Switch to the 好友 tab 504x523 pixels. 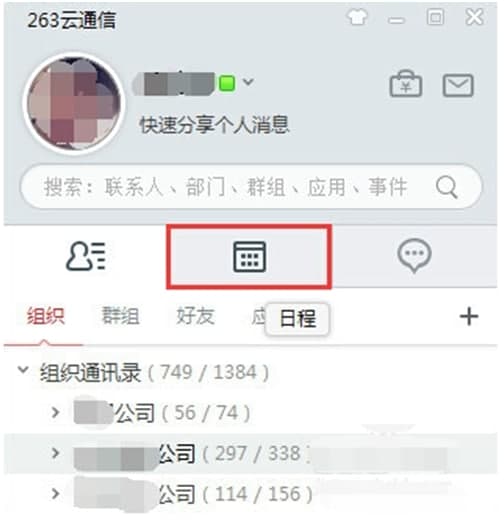[x=197, y=318]
